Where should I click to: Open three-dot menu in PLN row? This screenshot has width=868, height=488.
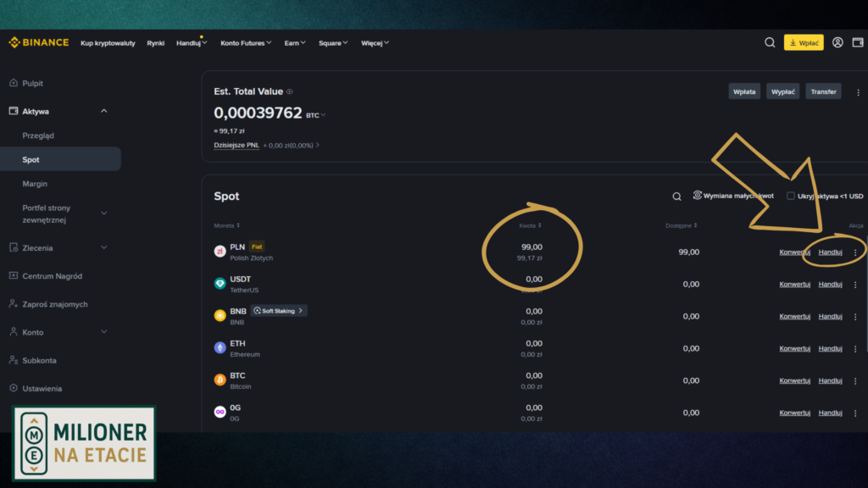click(855, 252)
